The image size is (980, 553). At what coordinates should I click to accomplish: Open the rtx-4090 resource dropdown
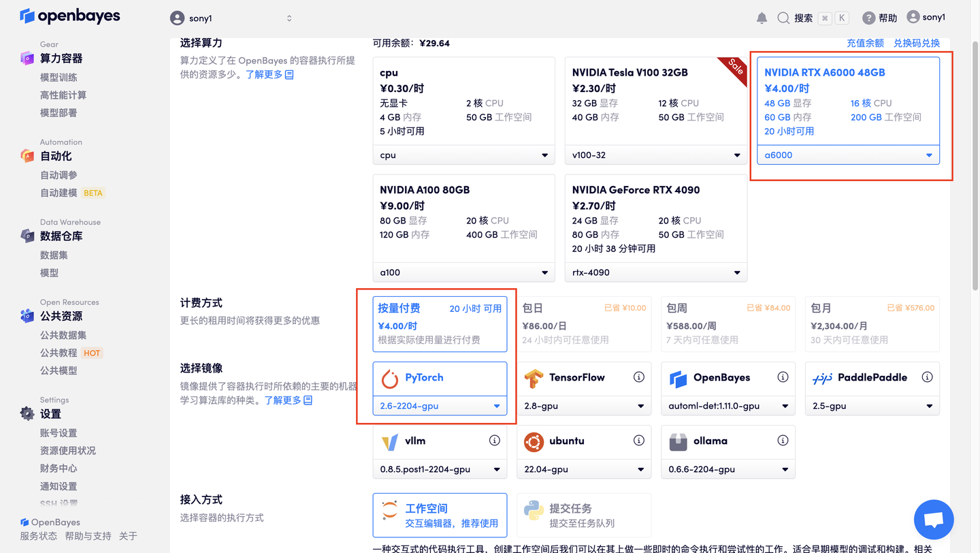tap(655, 272)
